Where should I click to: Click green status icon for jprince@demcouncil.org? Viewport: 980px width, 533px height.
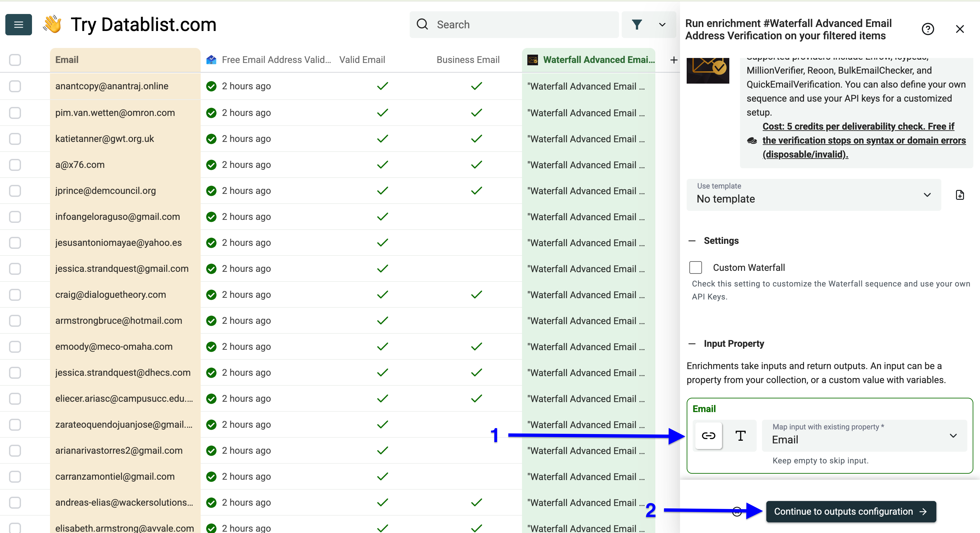[x=211, y=191]
